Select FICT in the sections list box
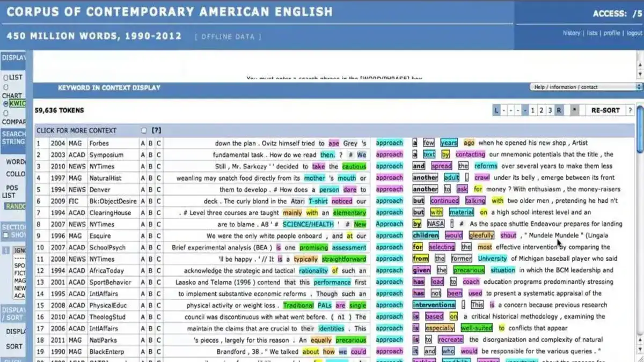Screen dimensions: 644x362 19,272
